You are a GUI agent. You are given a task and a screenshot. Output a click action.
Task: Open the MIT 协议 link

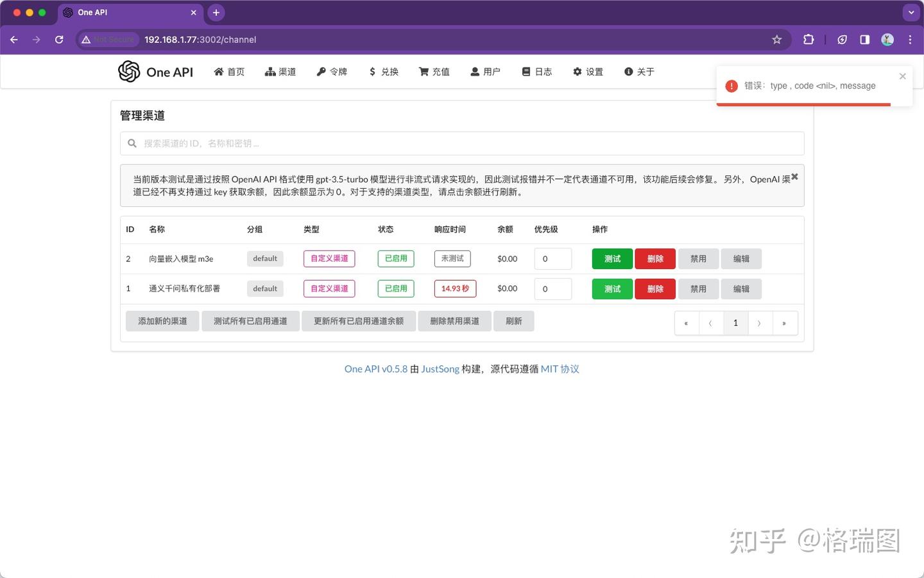point(560,369)
